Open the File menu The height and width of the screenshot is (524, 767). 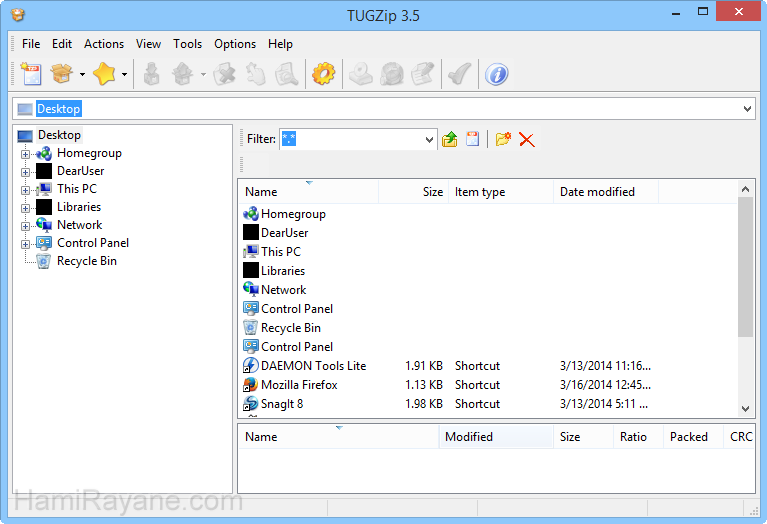tap(31, 44)
